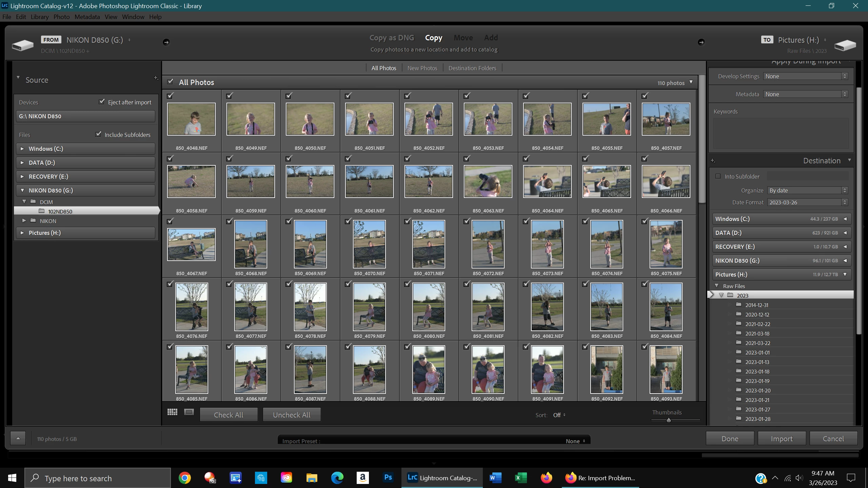This screenshot has height=488, width=868.
Task: Open File Explorer from taskbar
Action: click(312, 478)
